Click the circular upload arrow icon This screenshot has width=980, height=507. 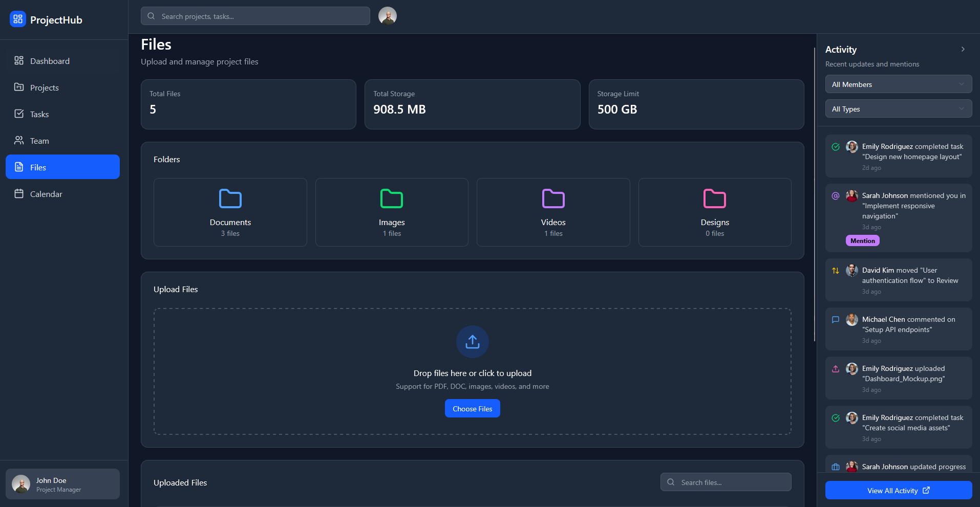coord(472,342)
